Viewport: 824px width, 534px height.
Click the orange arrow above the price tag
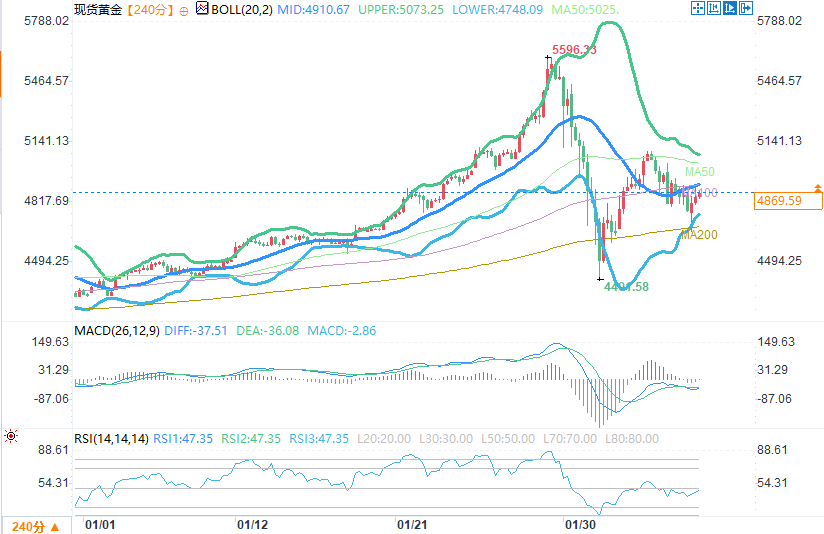pyautogui.click(x=818, y=188)
